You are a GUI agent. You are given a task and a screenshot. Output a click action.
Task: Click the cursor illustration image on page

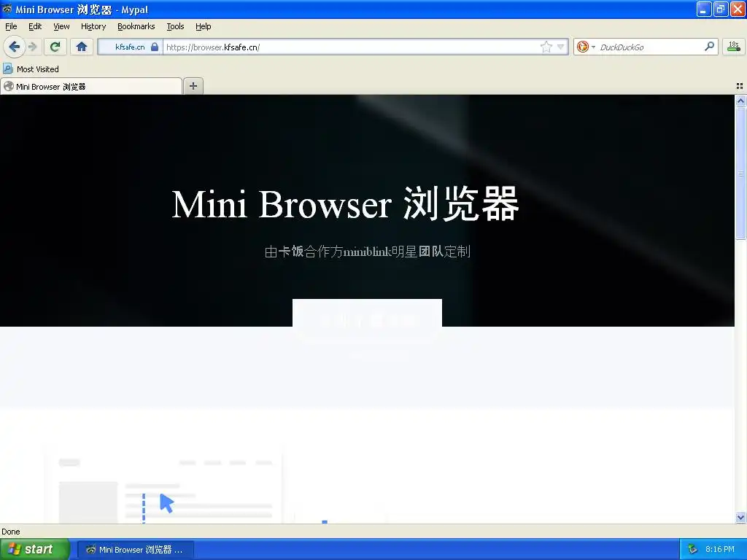(166, 503)
